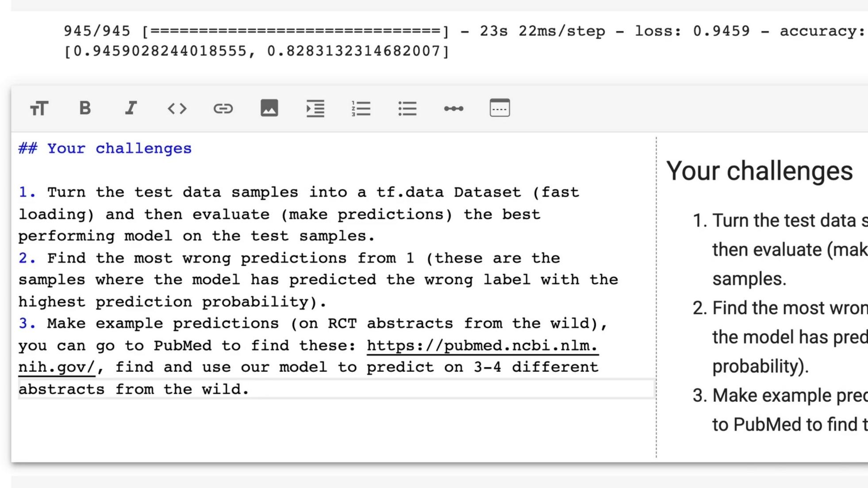Click the underlined nih.gov link text
Screen dimensions: 868x488
point(57,367)
